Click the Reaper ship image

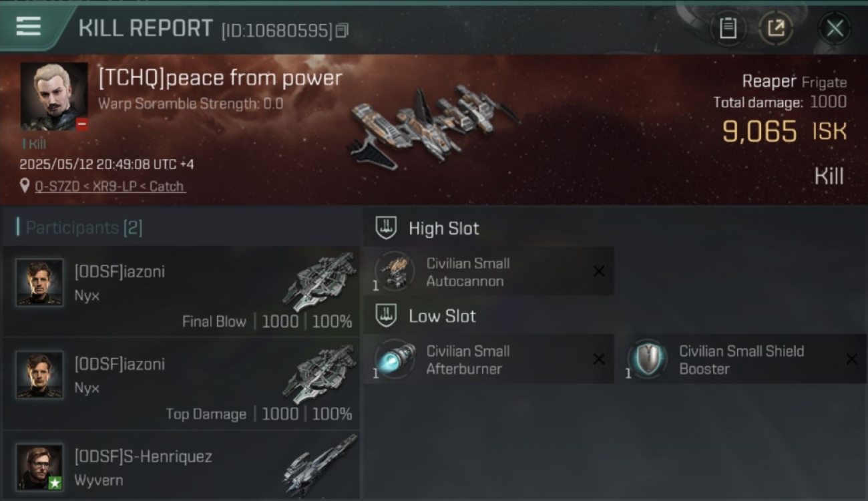pyautogui.click(x=434, y=125)
